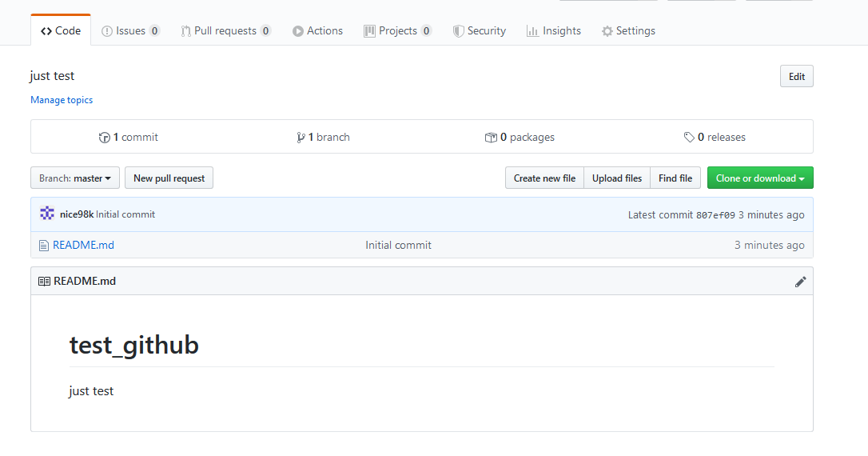Screen dimensions: 868x456
Task: Click the Settings gear icon
Action: coord(607,31)
